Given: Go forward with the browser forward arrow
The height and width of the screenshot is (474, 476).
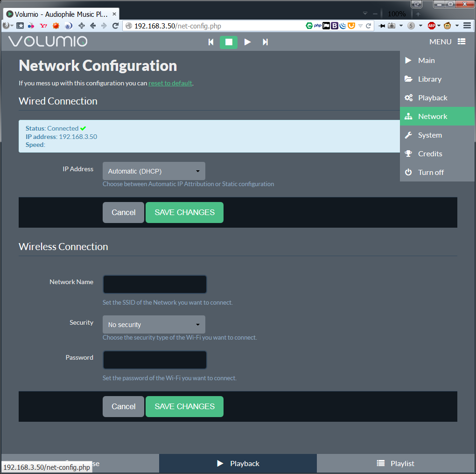Looking at the screenshot, I should point(104,26).
